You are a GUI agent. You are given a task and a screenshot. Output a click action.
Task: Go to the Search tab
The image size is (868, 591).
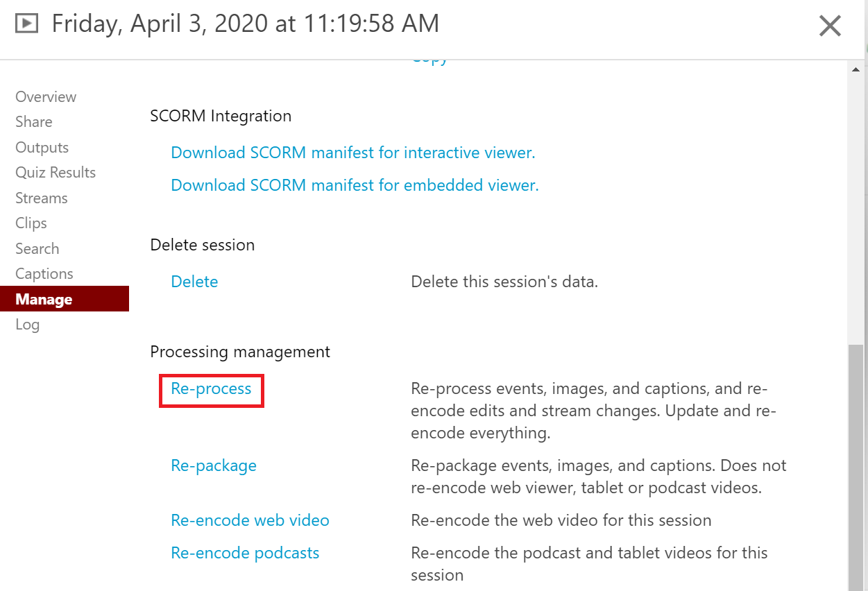click(37, 248)
